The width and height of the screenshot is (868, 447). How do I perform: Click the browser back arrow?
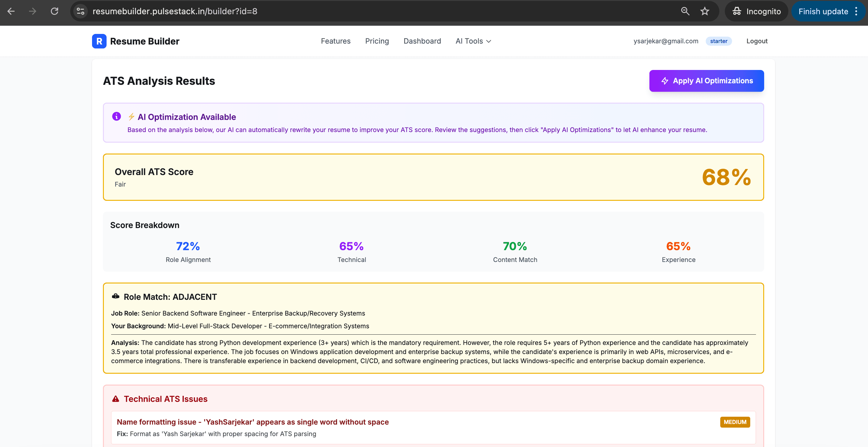point(11,11)
